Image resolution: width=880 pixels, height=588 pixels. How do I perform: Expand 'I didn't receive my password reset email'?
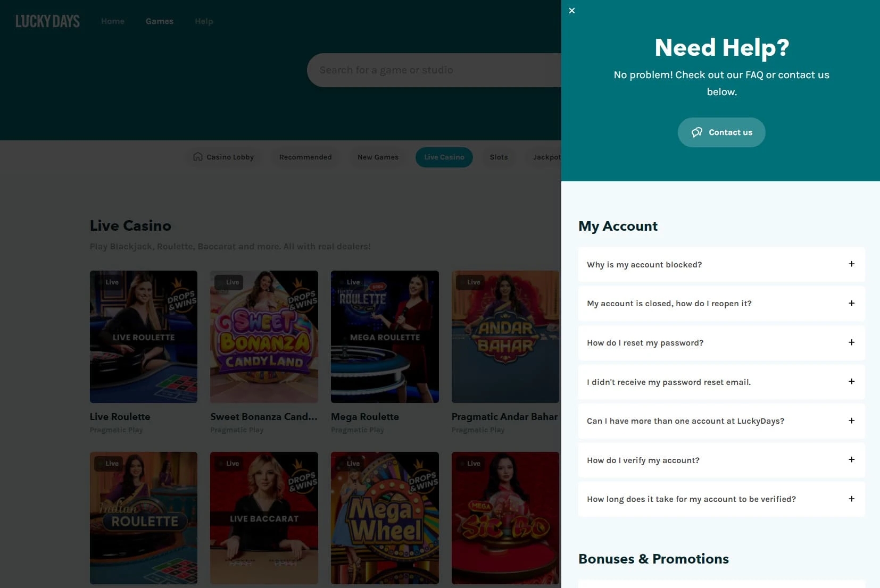click(x=721, y=382)
